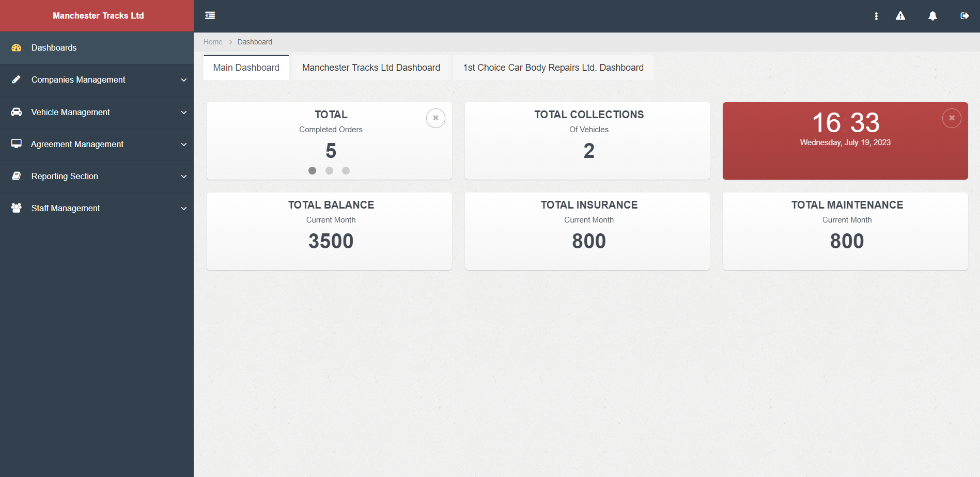
Task: Open Vehicle Management menu item
Action: pyautogui.click(x=97, y=112)
